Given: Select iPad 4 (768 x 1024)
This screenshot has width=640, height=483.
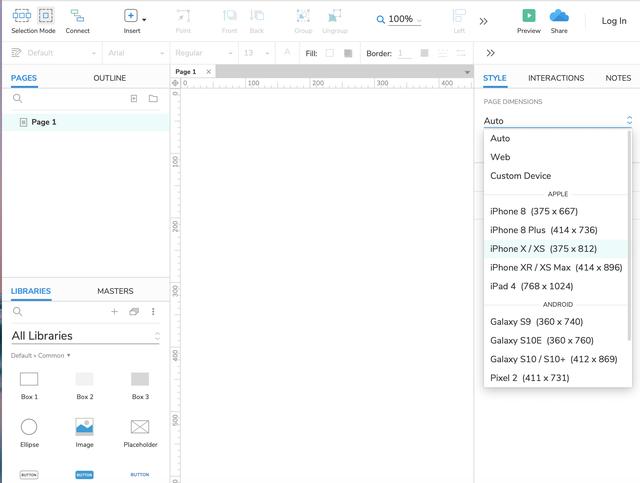Looking at the screenshot, I should (556, 287).
